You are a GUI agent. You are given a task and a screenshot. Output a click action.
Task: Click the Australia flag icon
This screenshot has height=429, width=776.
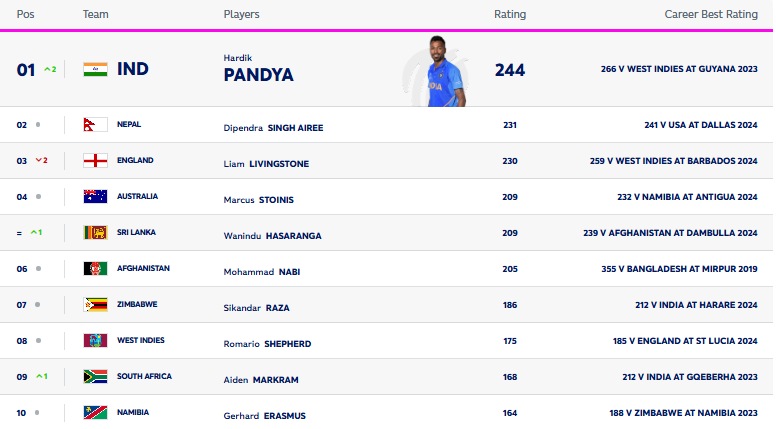(x=95, y=197)
